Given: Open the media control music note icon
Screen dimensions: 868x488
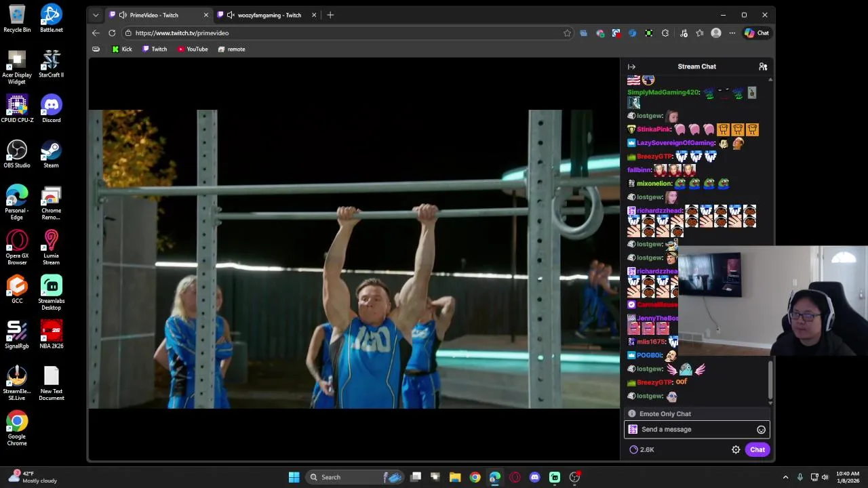Looking at the screenshot, I should [x=684, y=33].
